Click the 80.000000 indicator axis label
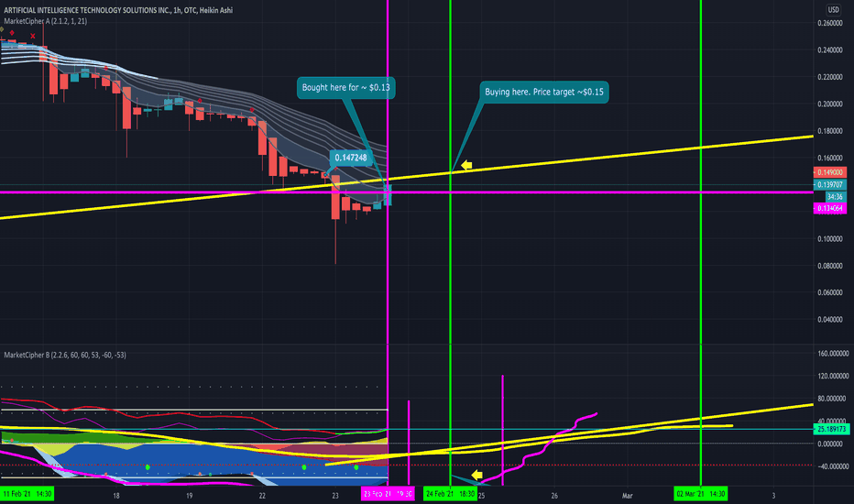The height and width of the screenshot is (504, 854). (x=834, y=399)
